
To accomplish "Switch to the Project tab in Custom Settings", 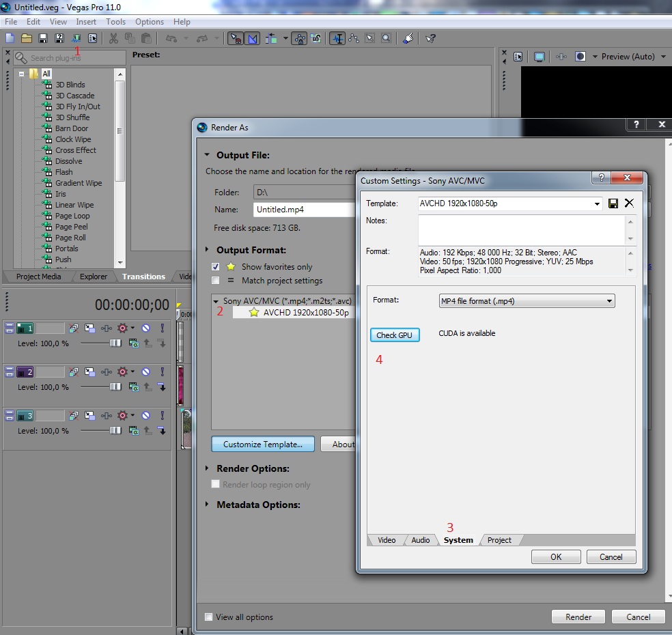I will click(499, 540).
